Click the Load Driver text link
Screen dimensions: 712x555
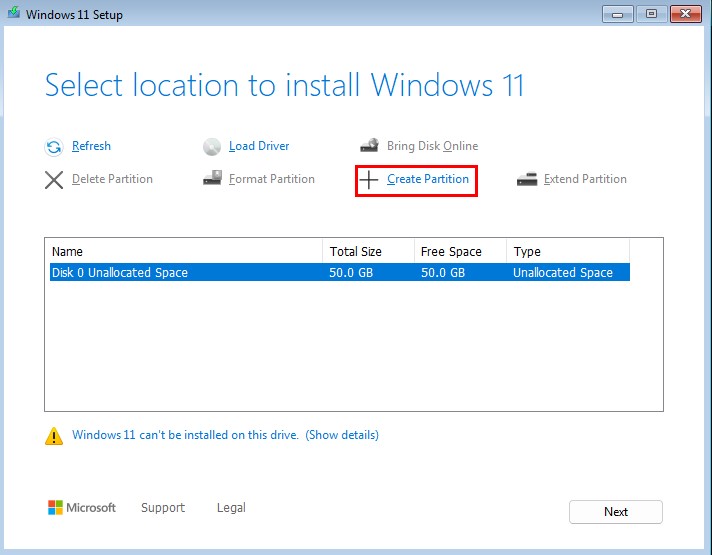point(259,146)
